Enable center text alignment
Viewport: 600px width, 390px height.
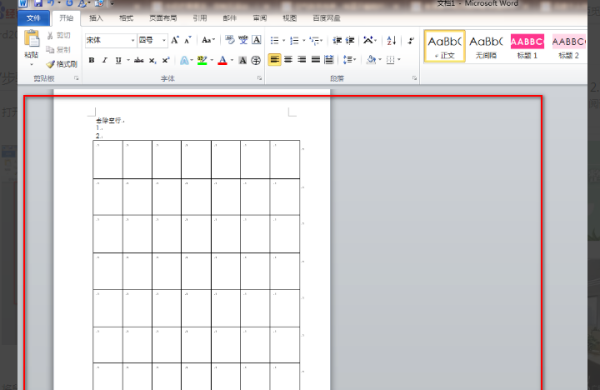288,60
